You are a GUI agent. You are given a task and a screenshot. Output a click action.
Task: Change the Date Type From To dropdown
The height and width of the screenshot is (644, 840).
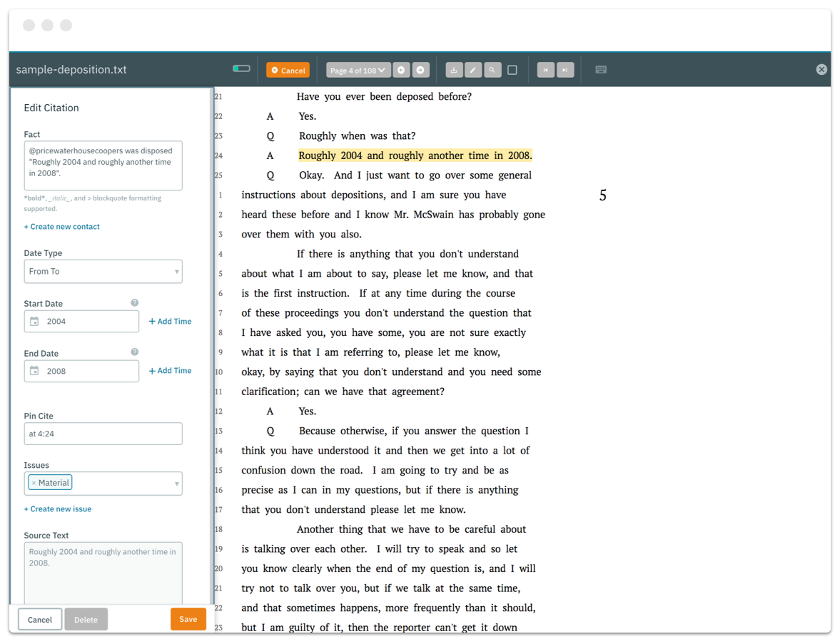click(103, 271)
